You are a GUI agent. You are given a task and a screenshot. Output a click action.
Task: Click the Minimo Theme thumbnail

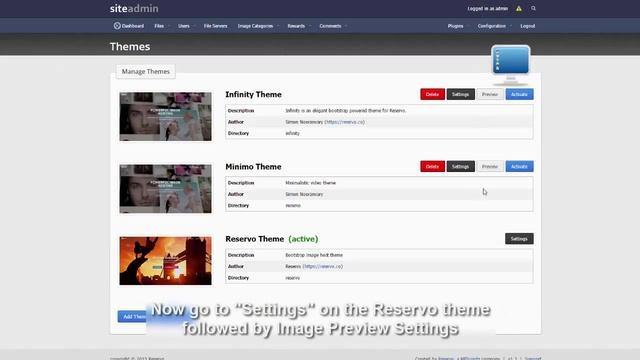(165, 189)
